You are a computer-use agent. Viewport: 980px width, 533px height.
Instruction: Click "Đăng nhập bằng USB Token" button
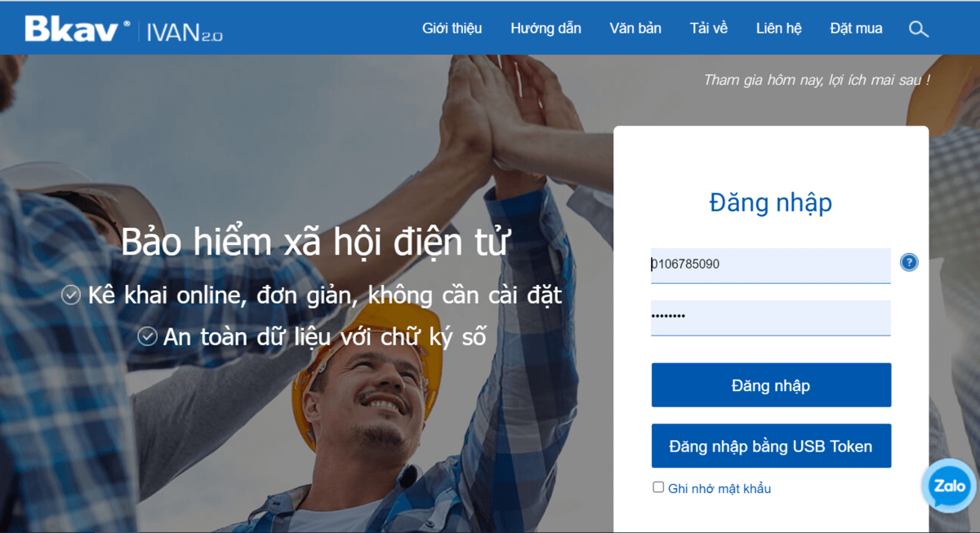tap(770, 446)
